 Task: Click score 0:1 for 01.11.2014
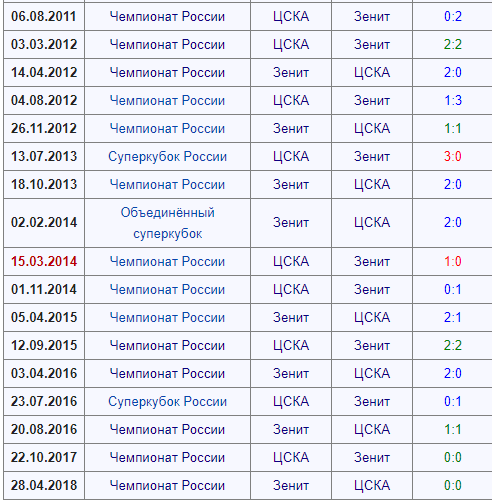click(453, 289)
